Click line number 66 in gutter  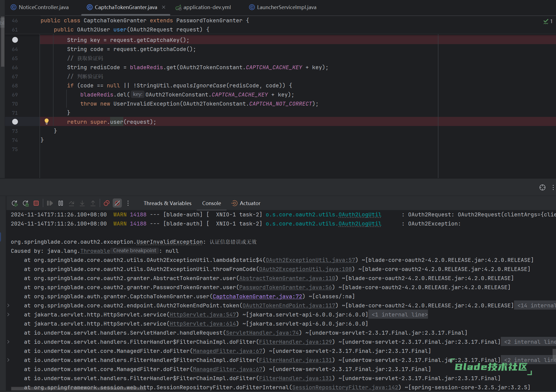pyautogui.click(x=15, y=67)
